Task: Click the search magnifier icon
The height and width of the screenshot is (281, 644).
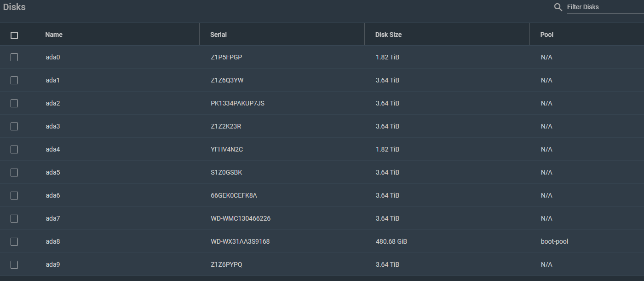Action: (x=558, y=7)
